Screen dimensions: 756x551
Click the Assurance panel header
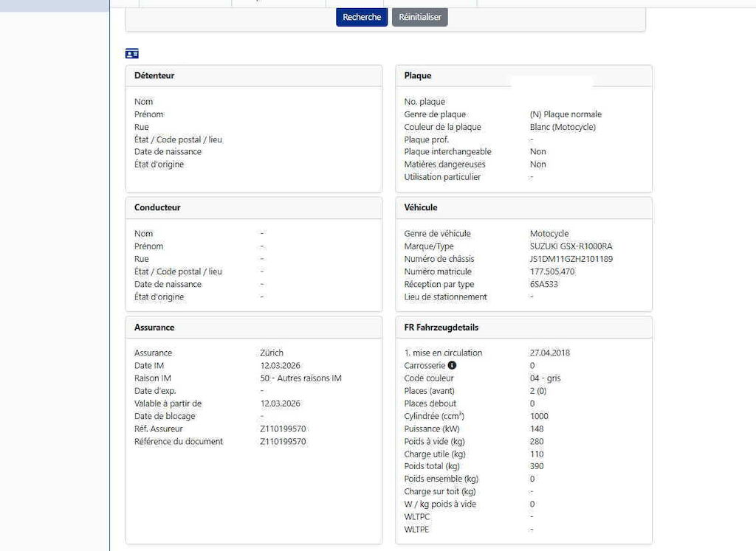154,327
